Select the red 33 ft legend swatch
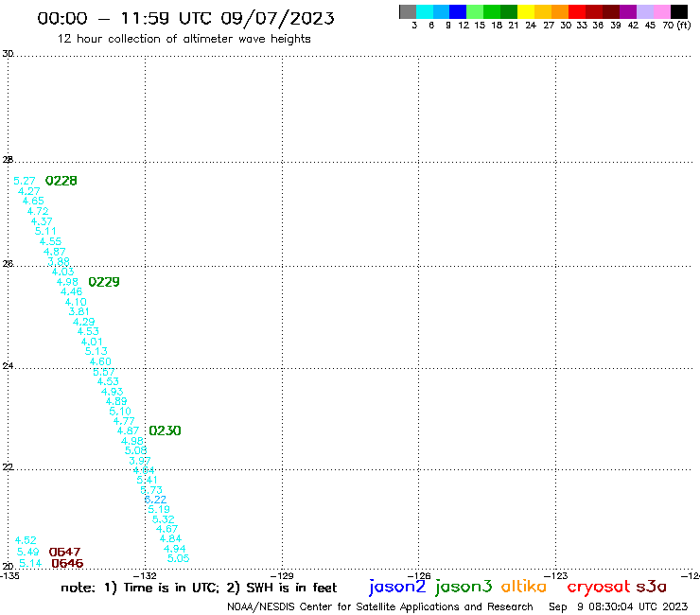Viewport: 700px width, 615px height. (x=577, y=11)
